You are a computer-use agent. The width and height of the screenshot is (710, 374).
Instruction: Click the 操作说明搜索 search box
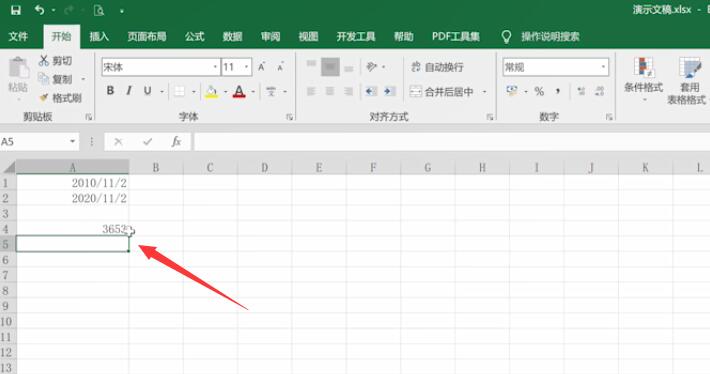point(550,37)
